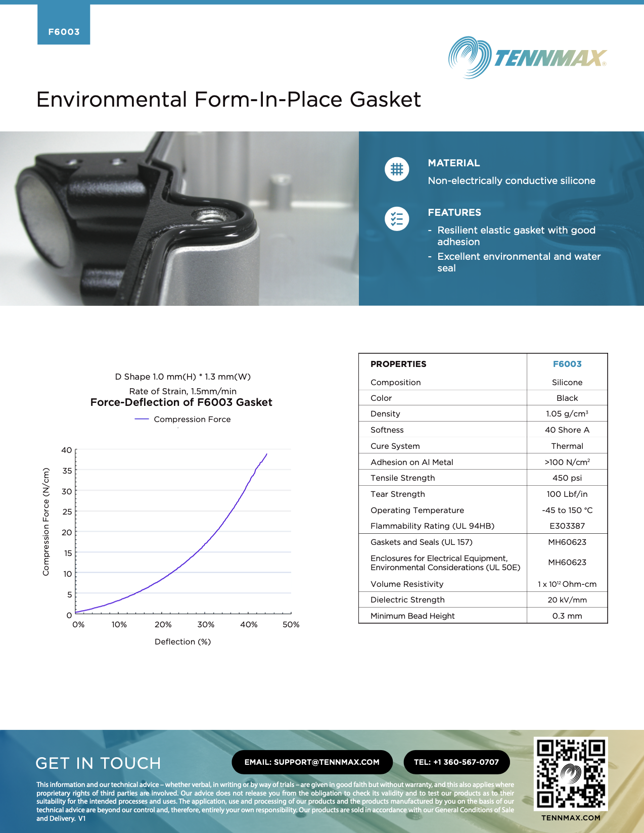Click 'Resilient elastic gasket with good adhesion'
The height and width of the screenshot is (833, 644).
click(516, 236)
